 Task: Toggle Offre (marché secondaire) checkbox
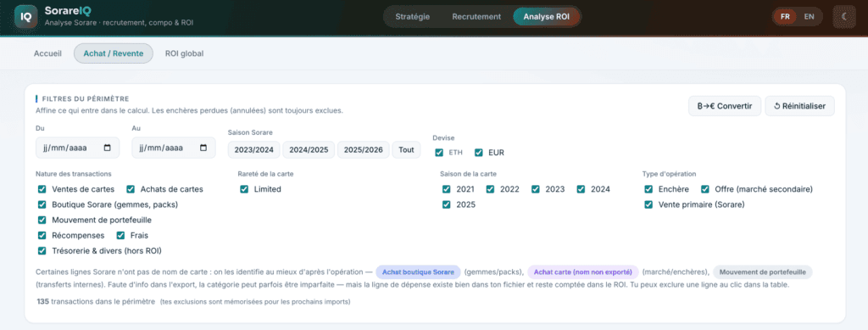pos(705,189)
